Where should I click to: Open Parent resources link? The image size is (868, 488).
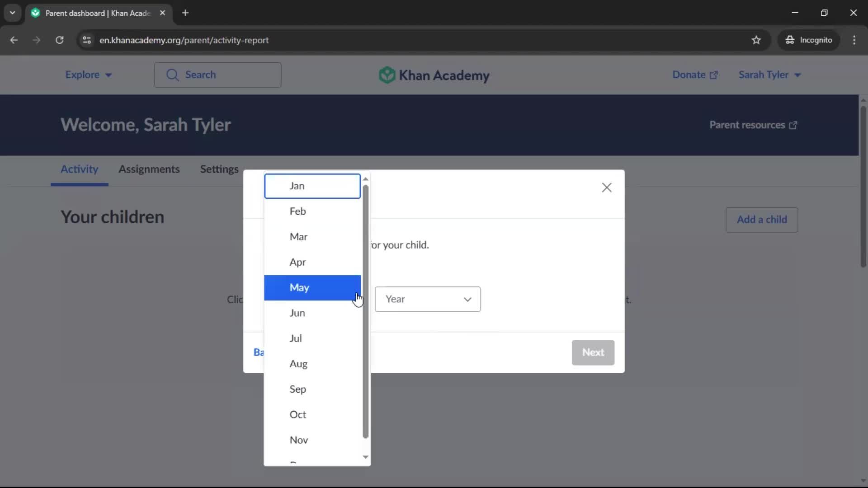click(753, 125)
